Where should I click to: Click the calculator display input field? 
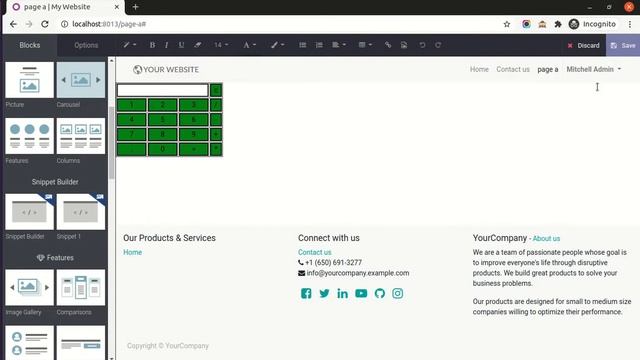click(x=163, y=90)
